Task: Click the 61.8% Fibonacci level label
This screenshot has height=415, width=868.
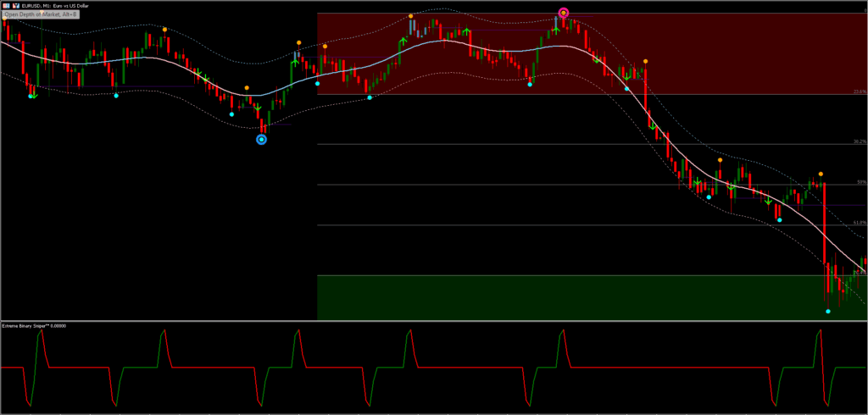Action: 860,222
